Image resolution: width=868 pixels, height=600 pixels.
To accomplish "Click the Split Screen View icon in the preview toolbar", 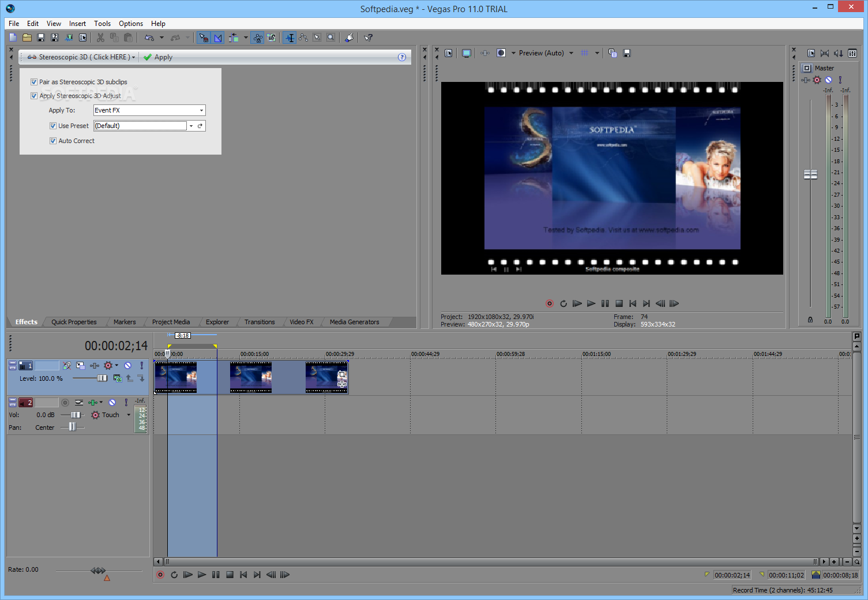I will [501, 53].
